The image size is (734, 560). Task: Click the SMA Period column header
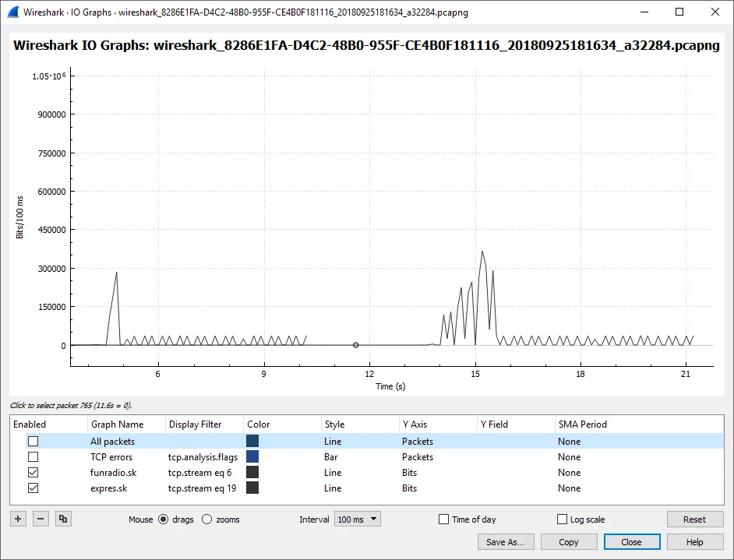click(x=640, y=424)
